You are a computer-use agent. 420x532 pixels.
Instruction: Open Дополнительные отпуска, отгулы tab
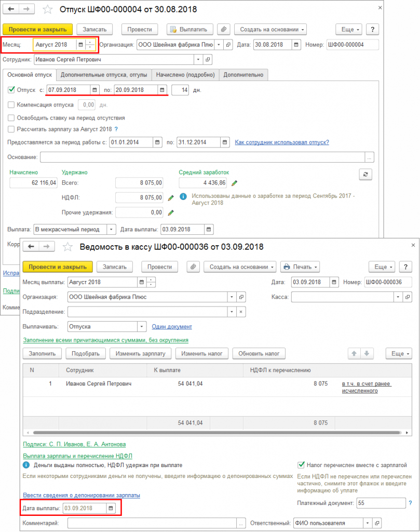(x=104, y=75)
